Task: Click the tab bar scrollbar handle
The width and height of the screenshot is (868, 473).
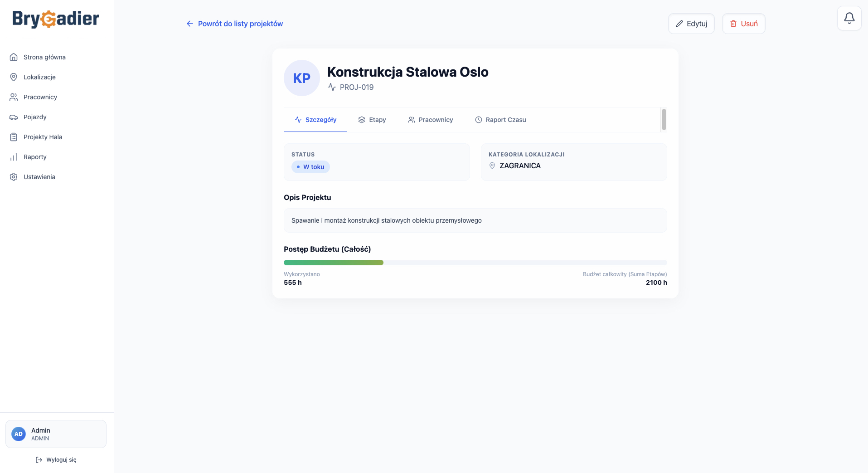Action: 664,119
